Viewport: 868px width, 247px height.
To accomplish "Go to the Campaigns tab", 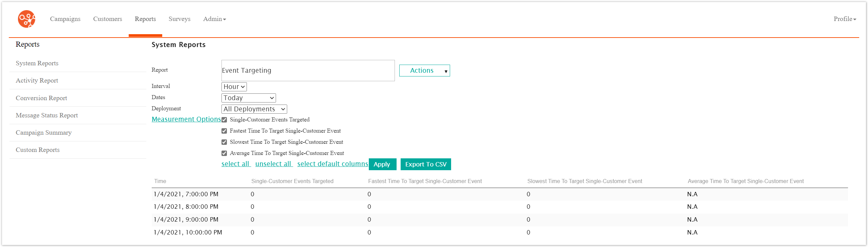I will [65, 19].
